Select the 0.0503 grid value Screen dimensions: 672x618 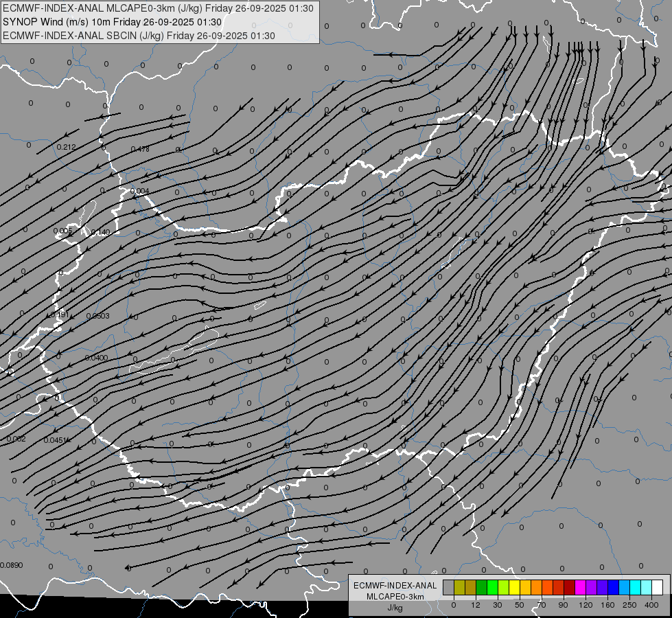click(97, 316)
